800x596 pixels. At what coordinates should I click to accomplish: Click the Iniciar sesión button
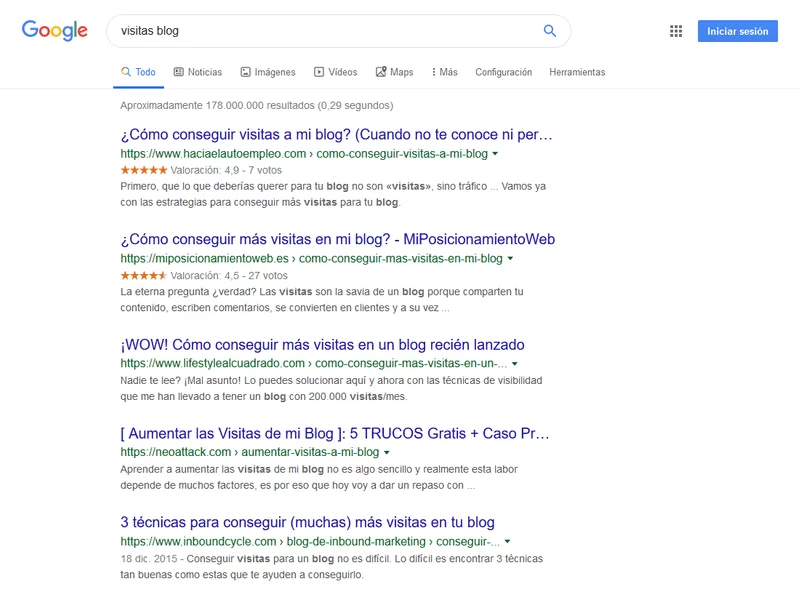pyautogui.click(x=738, y=31)
